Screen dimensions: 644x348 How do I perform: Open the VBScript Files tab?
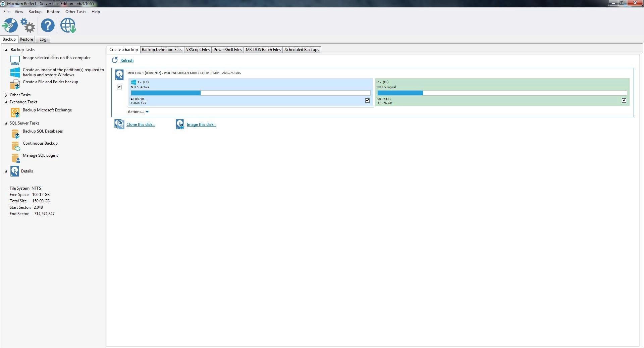198,50
